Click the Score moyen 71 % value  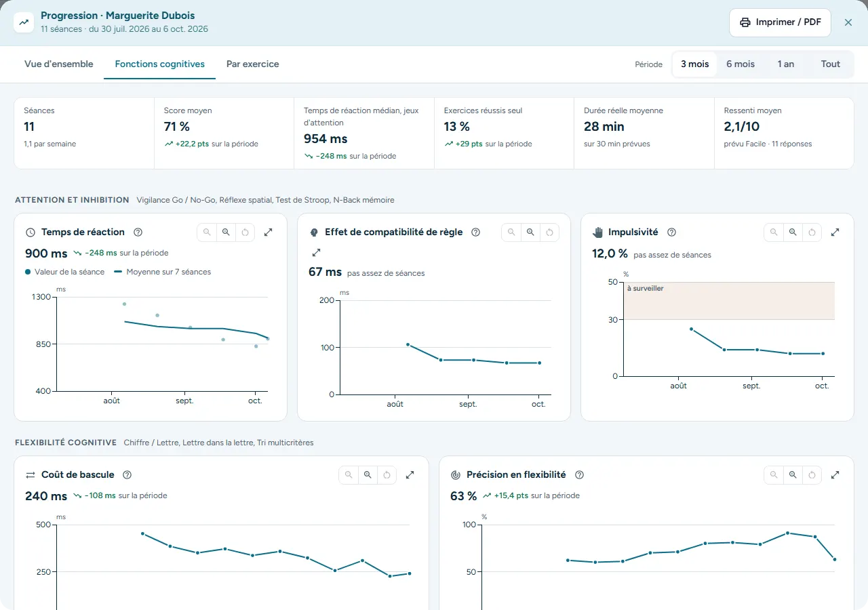[177, 127]
